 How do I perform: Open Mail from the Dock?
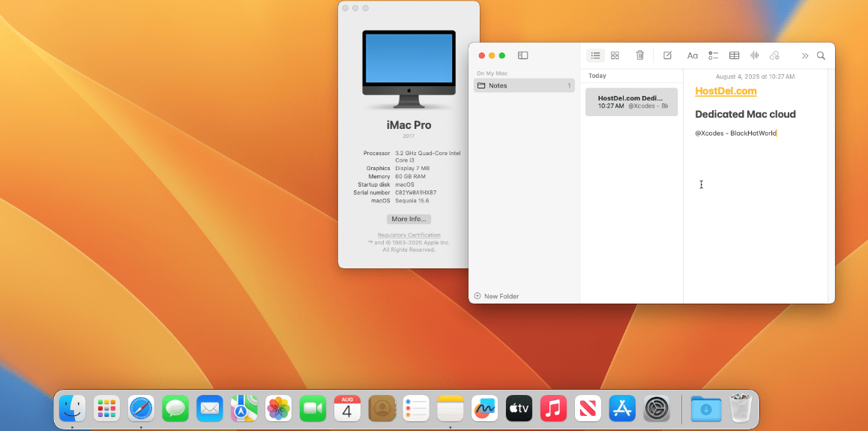click(210, 409)
